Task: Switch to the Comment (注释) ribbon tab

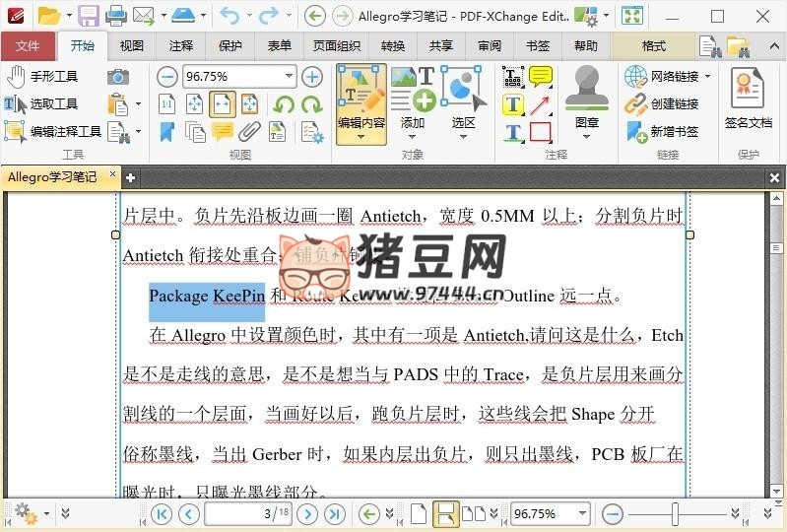Action: coord(181,46)
